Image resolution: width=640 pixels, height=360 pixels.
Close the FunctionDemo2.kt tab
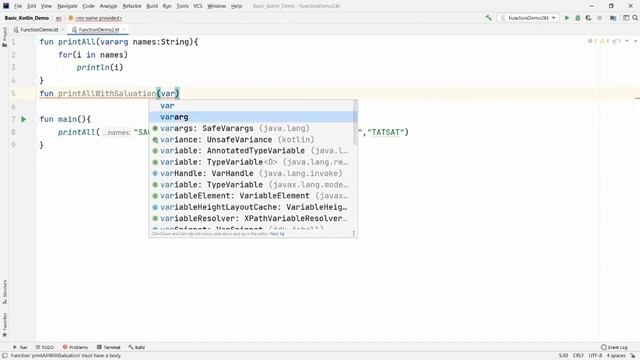click(123, 30)
